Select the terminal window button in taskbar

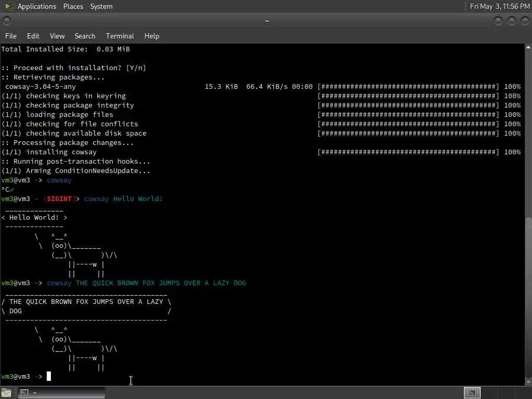pos(61,393)
